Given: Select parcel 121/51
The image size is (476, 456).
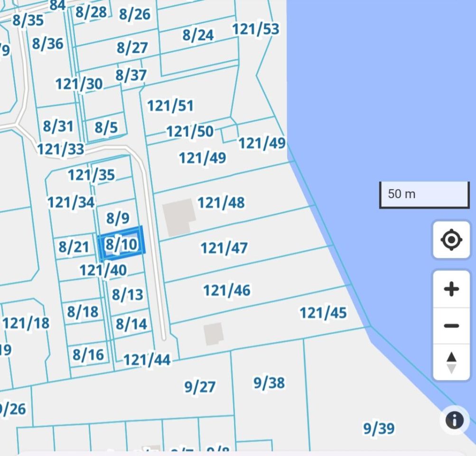Looking at the screenshot, I should 170,106.
